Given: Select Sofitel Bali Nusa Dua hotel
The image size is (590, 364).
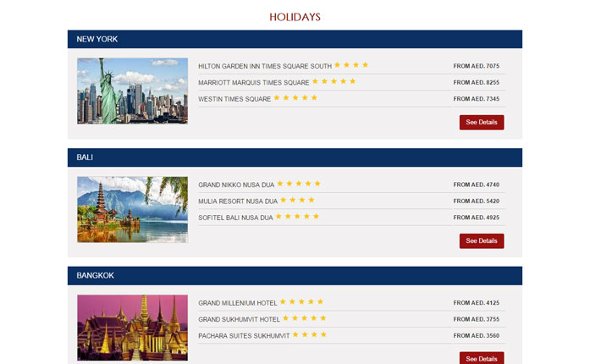Looking at the screenshot, I should point(235,218).
